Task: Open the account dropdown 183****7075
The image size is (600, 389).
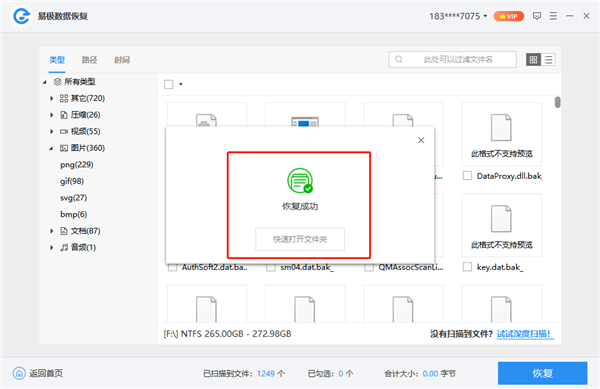Action: (x=458, y=16)
